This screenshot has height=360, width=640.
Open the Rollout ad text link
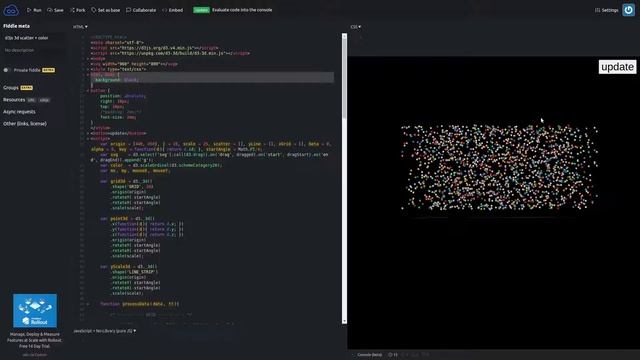click(x=35, y=340)
